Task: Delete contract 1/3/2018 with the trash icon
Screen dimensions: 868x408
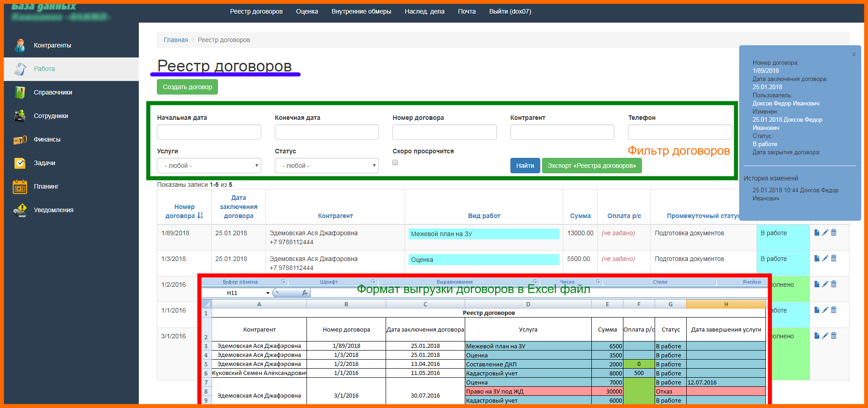Action: (x=834, y=258)
